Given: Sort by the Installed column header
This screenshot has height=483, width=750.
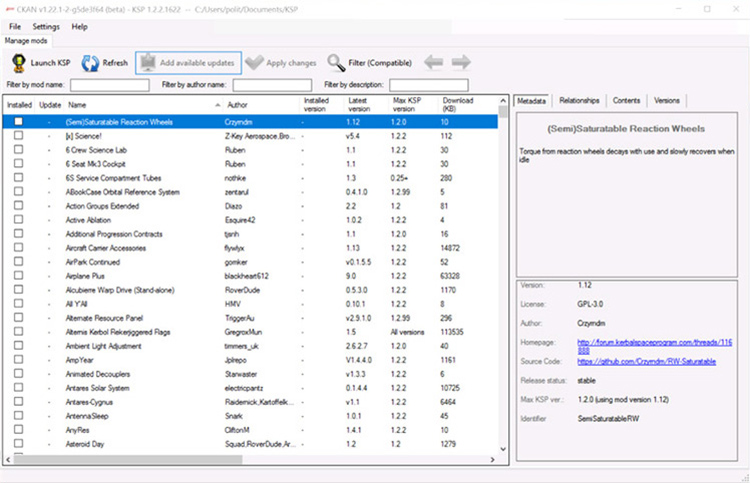Looking at the screenshot, I should click(20, 105).
